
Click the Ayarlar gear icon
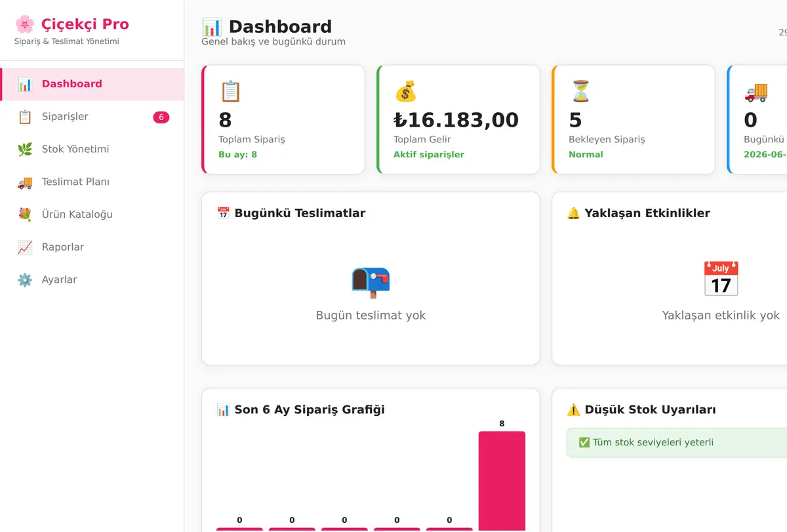point(25,280)
